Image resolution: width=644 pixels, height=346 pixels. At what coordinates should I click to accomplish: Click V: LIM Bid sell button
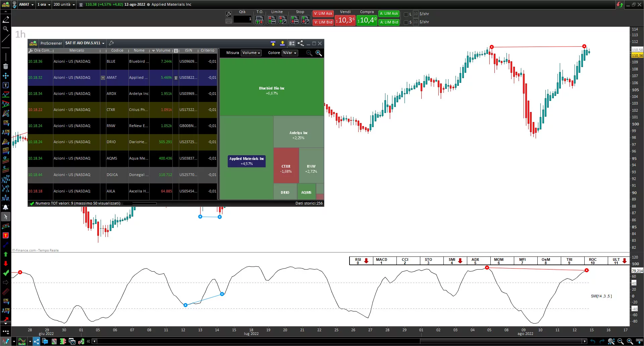[323, 22]
